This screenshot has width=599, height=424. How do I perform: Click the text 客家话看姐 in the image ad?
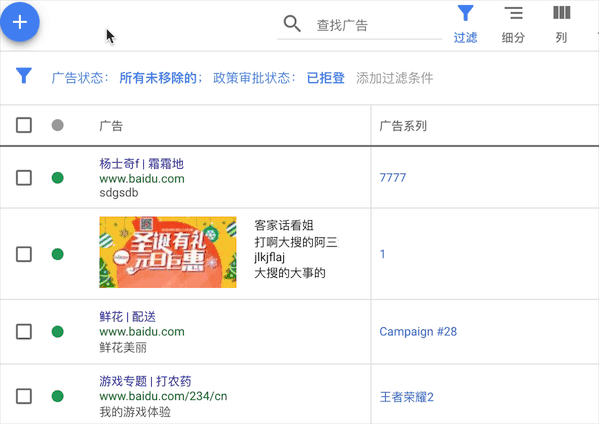pos(284,225)
